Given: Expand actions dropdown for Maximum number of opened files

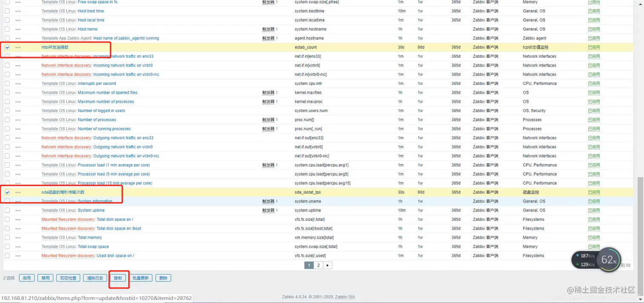Looking at the screenshot, I should [x=18, y=92].
